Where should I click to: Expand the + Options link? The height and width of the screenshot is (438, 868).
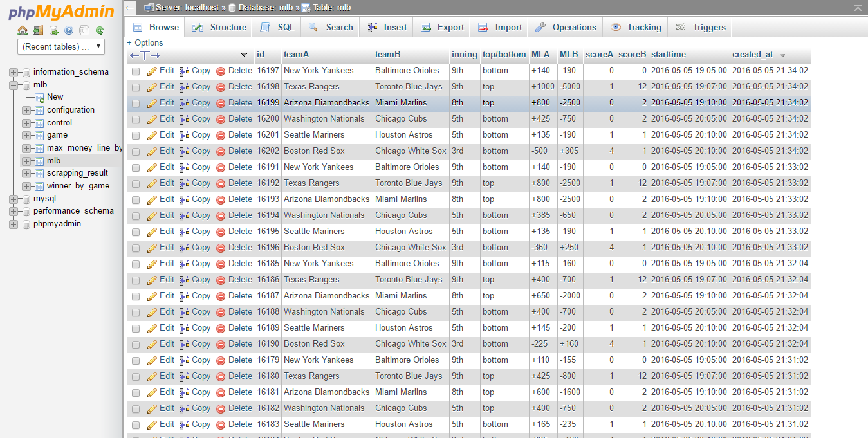pos(145,42)
